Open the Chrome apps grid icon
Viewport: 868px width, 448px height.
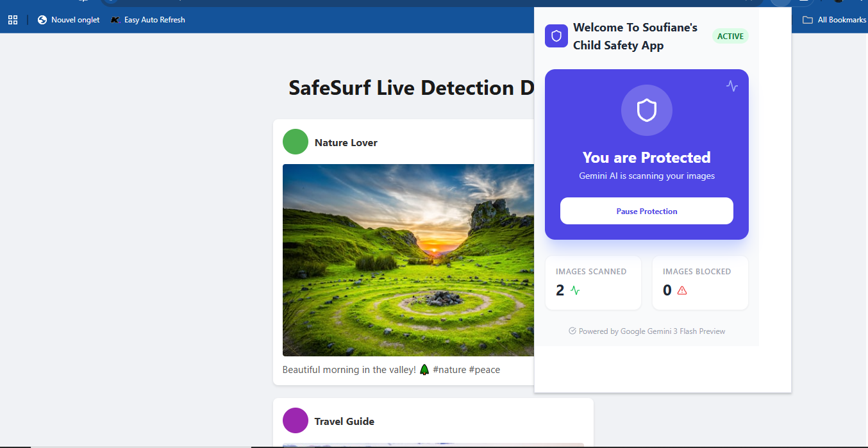tap(13, 19)
